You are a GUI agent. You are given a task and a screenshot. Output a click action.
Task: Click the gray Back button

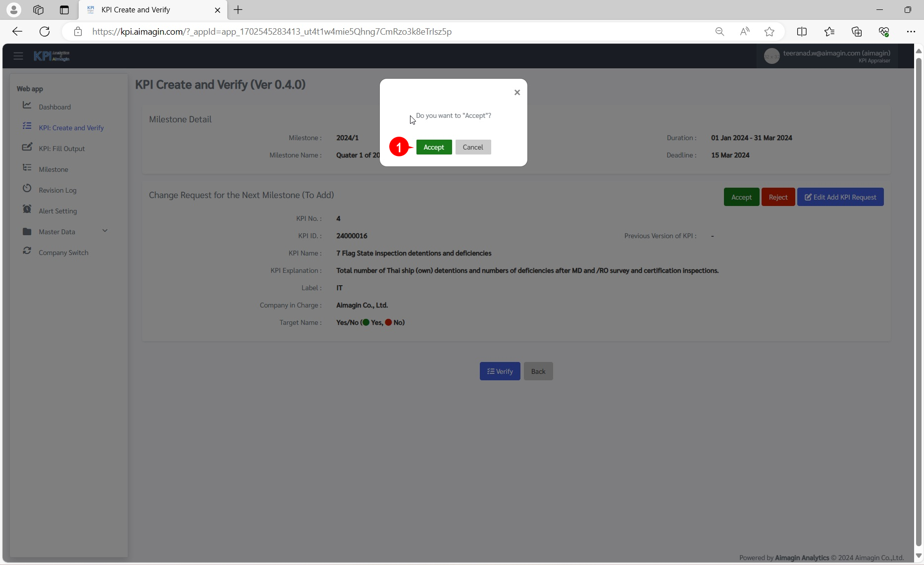538,371
